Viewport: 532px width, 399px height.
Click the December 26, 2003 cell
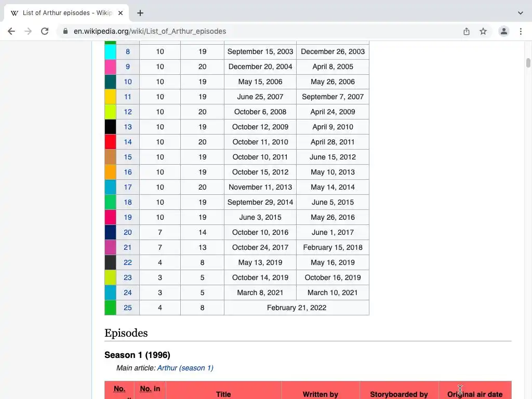coord(333,51)
